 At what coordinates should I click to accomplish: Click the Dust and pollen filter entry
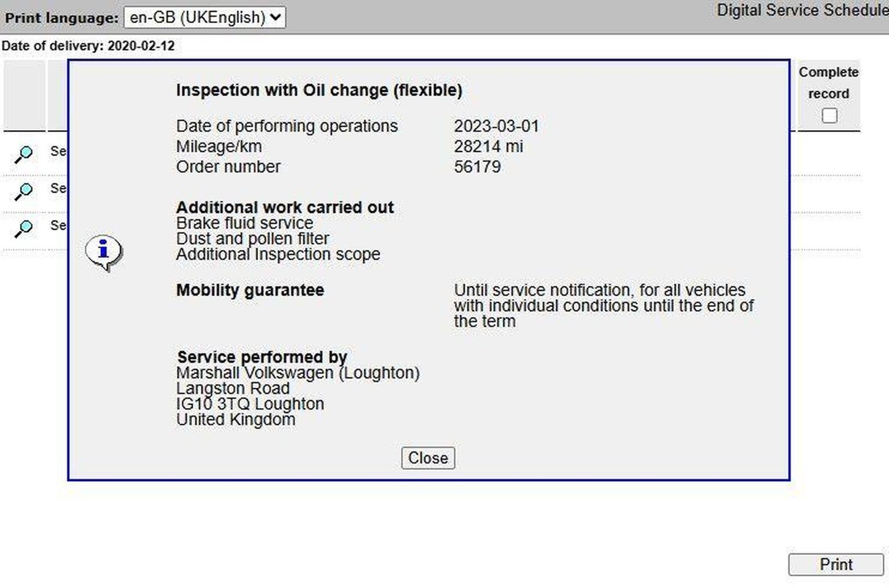tap(253, 238)
